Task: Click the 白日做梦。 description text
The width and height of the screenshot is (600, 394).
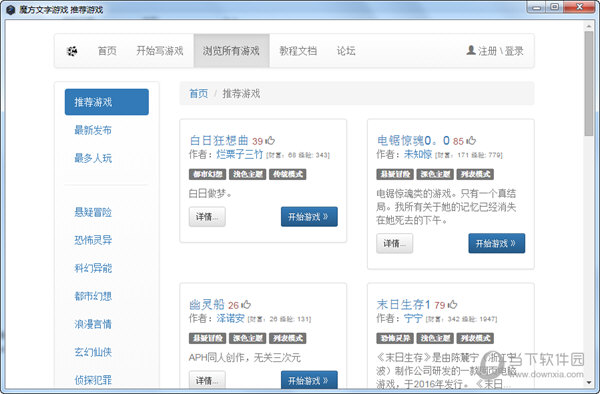Action: (x=210, y=194)
